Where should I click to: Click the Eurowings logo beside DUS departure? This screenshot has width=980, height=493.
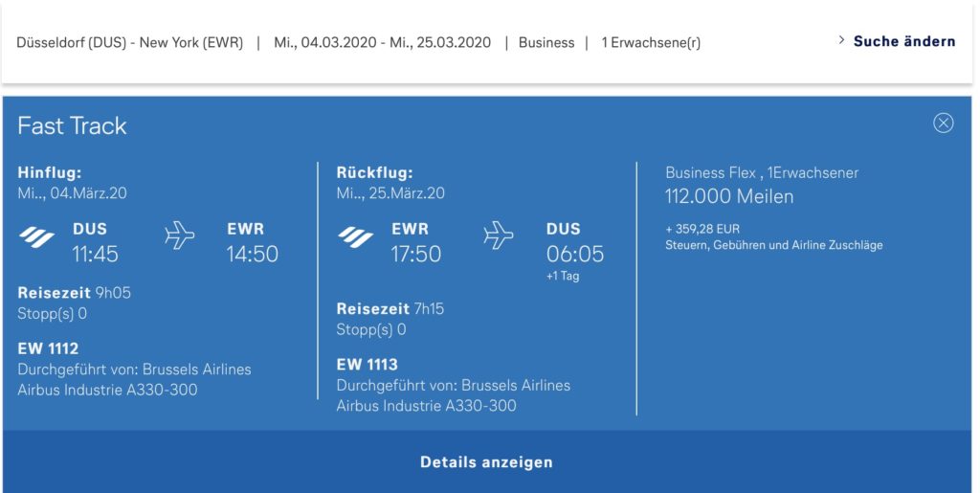[37, 236]
